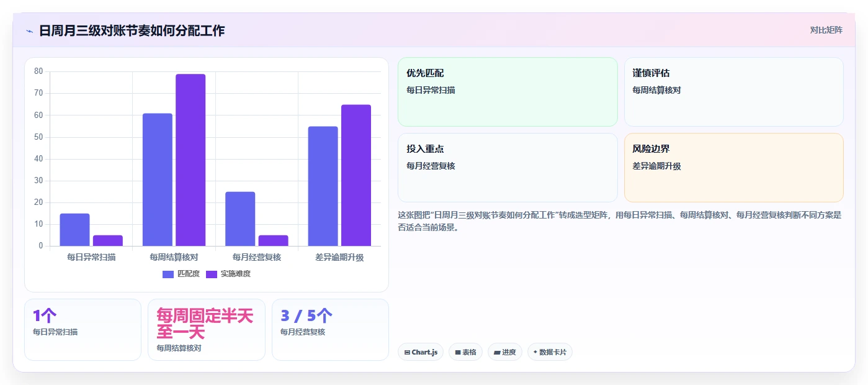Open the 3 / 5个 每月经营复核 stat card
The height and width of the screenshot is (385, 868).
click(330, 330)
